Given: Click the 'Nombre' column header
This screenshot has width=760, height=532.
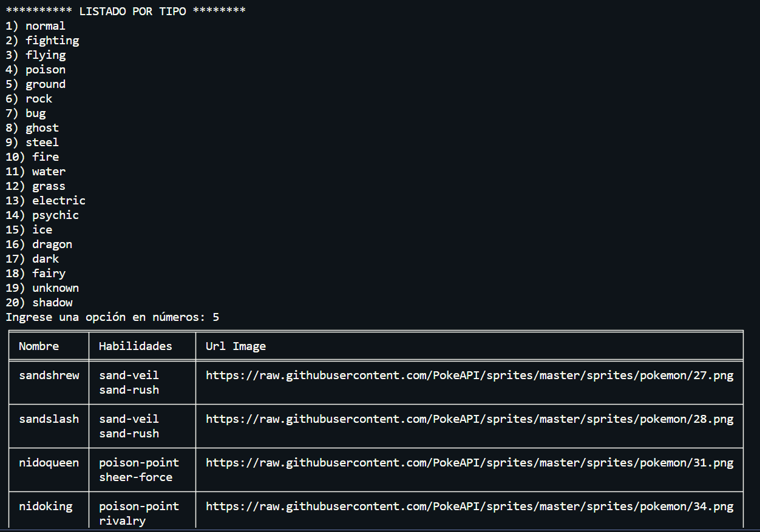Looking at the screenshot, I should click(x=39, y=346).
